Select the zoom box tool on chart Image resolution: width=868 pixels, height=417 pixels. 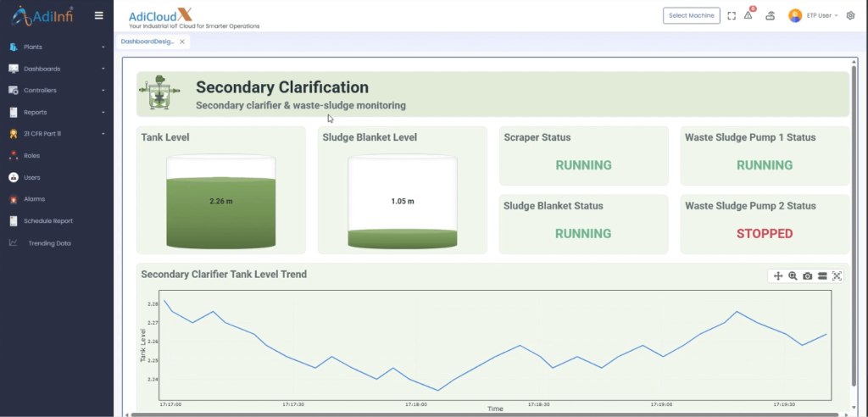793,275
